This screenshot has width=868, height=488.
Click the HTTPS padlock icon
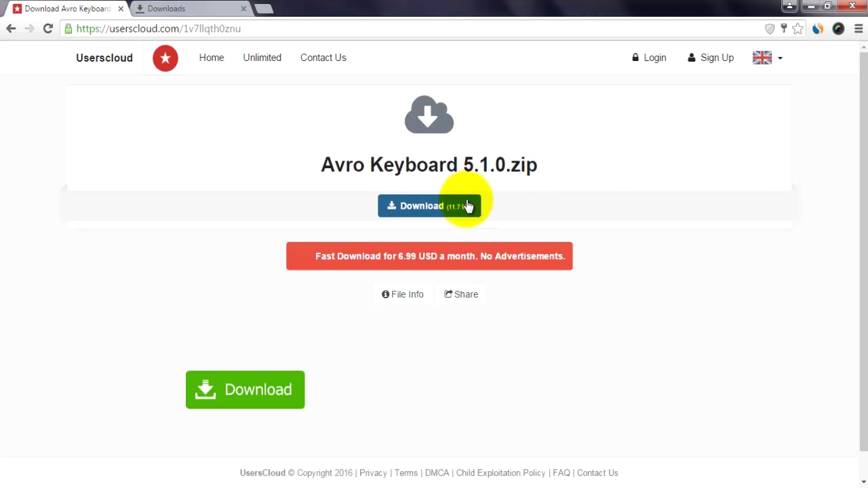[x=68, y=28]
